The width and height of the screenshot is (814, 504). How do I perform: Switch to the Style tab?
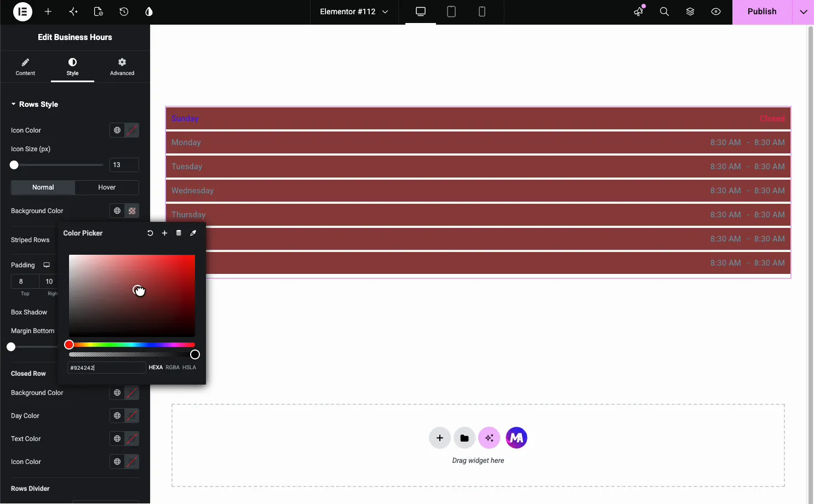72,67
